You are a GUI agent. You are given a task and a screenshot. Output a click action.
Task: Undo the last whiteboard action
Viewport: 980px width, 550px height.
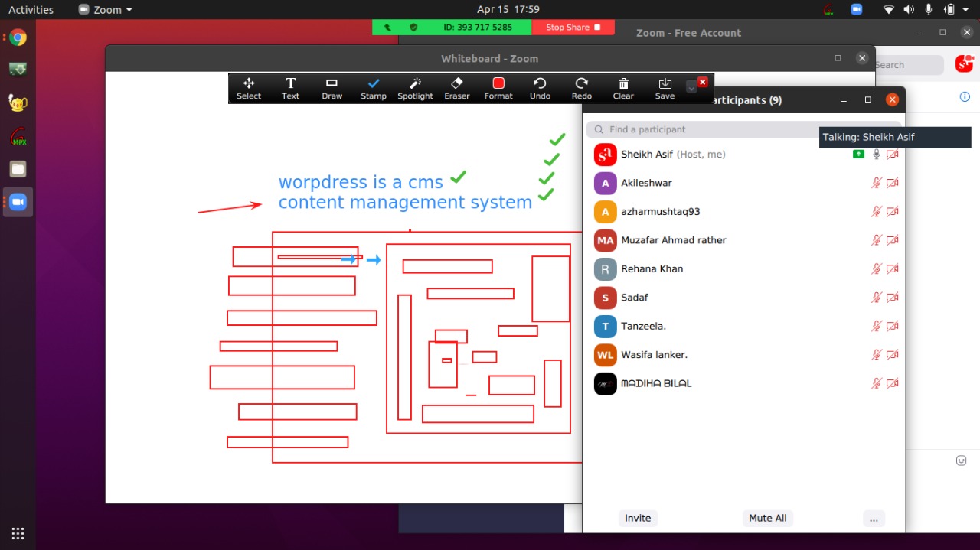point(541,88)
